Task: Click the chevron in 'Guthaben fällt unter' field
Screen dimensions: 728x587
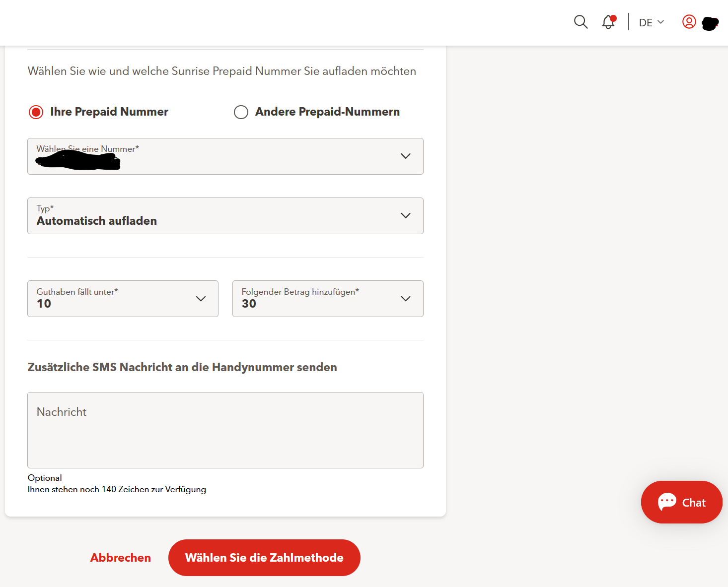Action: tap(201, 299)
